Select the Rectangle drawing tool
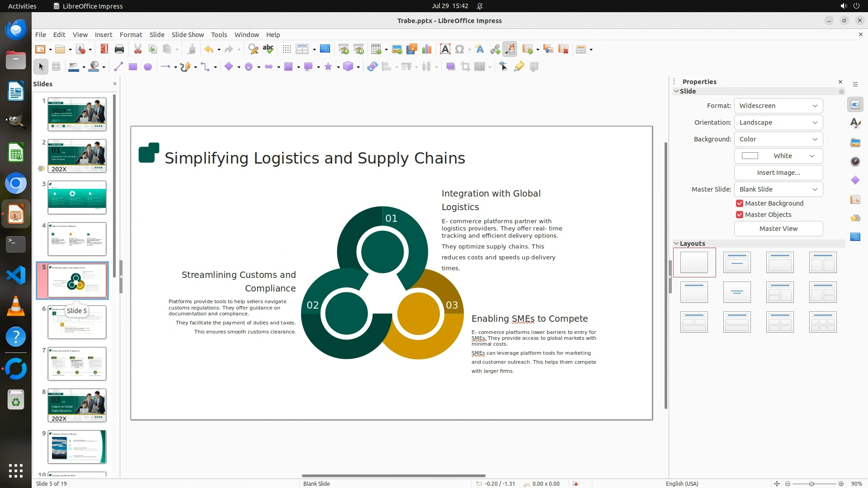This screenshot has height=488, width=868. [x=133, y=67]
